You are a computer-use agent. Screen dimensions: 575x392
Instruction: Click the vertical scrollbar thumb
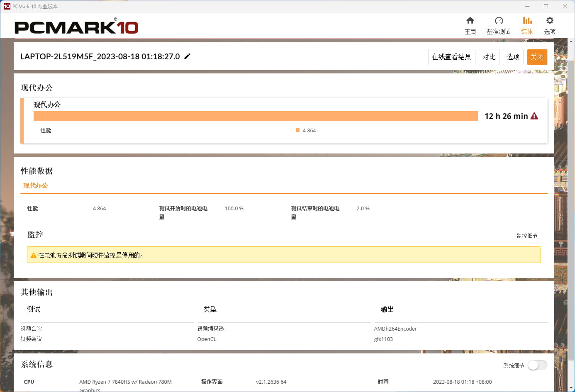click(571, 210)
